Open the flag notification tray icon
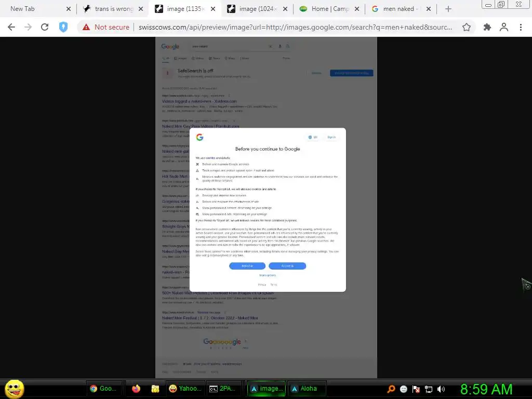This screenshot has height=399, width=532. [x=416, y=389]
